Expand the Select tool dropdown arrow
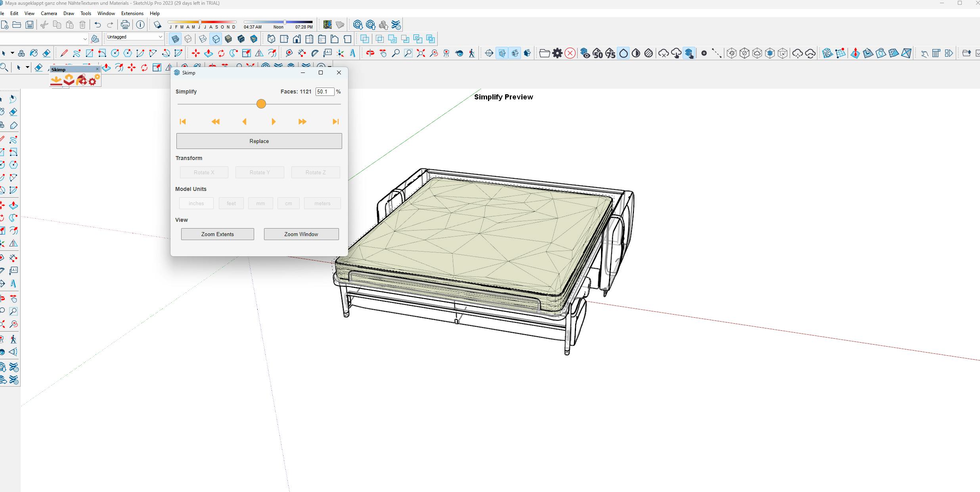The image size is (980, 492). (12, 53)
